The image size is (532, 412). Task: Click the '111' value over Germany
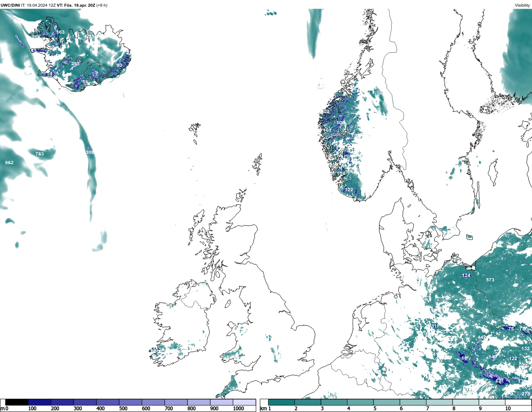click(435, 326)
